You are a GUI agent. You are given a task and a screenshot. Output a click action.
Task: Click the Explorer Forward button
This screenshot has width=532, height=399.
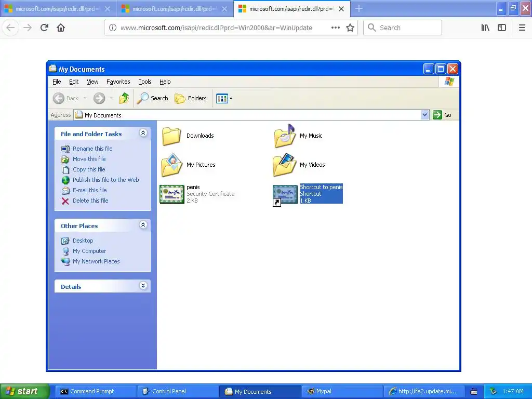(99, 98)
